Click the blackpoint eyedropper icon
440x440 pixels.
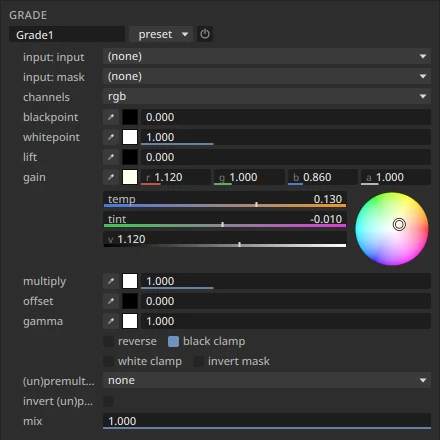tap(111, 117)
